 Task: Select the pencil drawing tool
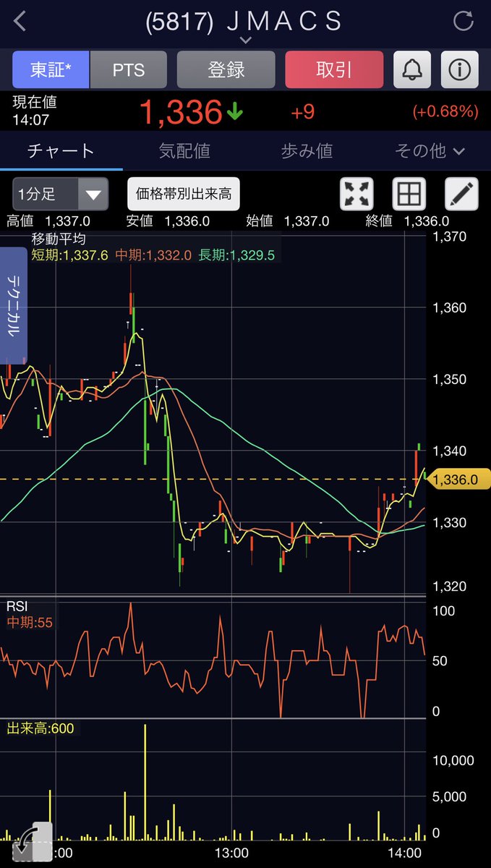461,194
